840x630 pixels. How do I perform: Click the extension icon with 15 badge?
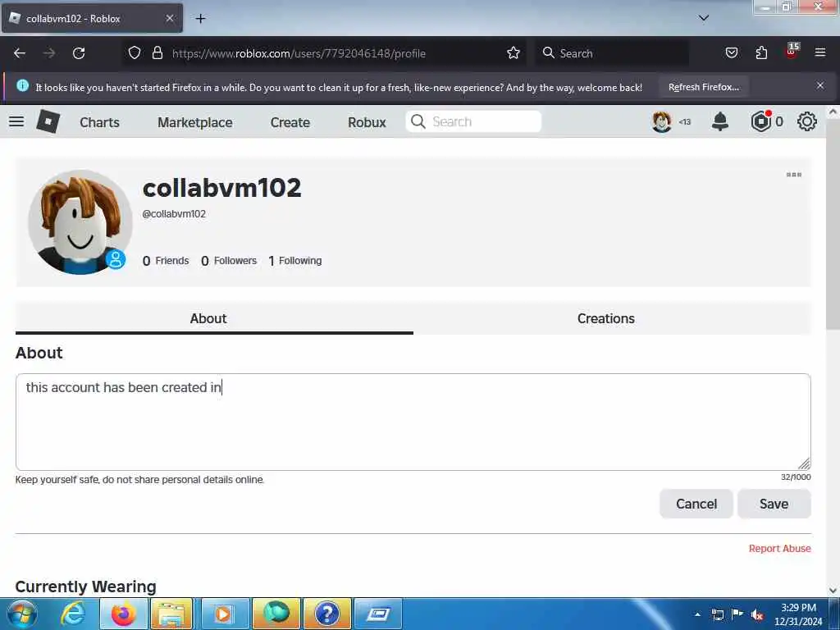pyautogui.click(x=792, y=52)
